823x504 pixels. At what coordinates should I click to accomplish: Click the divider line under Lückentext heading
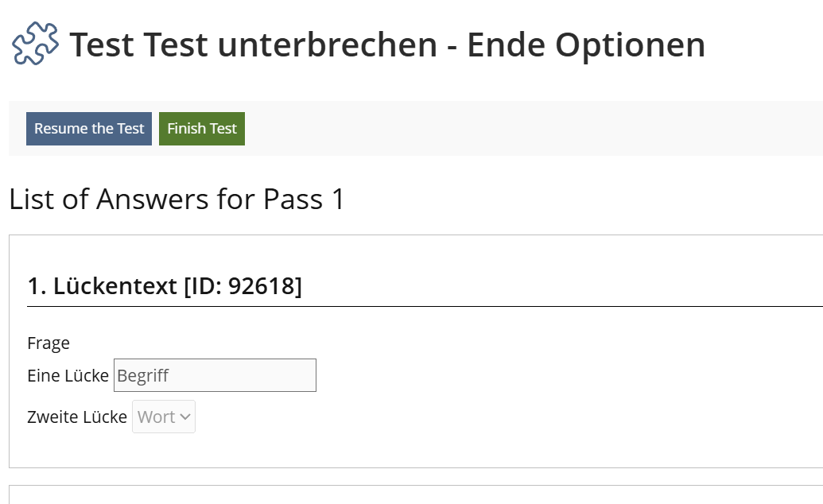point(398,306)
